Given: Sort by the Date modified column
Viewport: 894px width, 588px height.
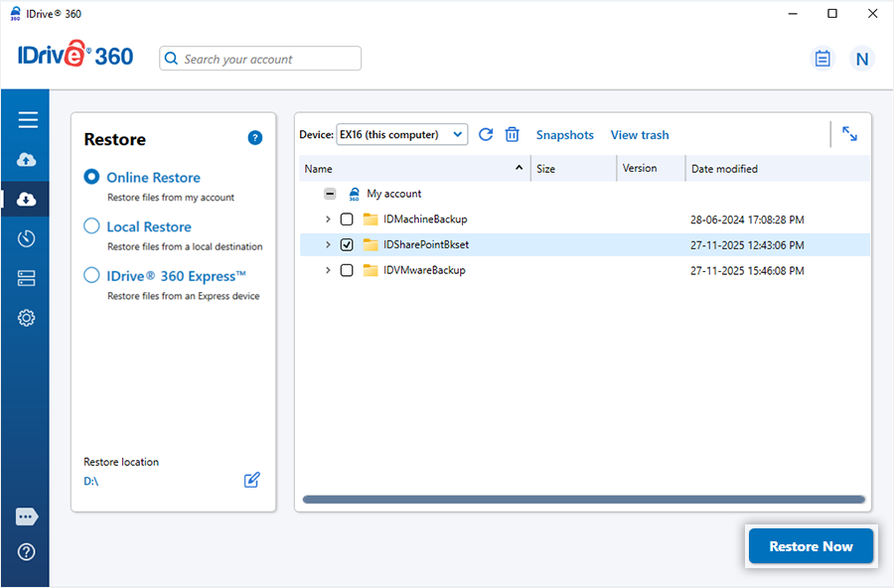Looking at the screenshot, I should [x=725, y=169].
